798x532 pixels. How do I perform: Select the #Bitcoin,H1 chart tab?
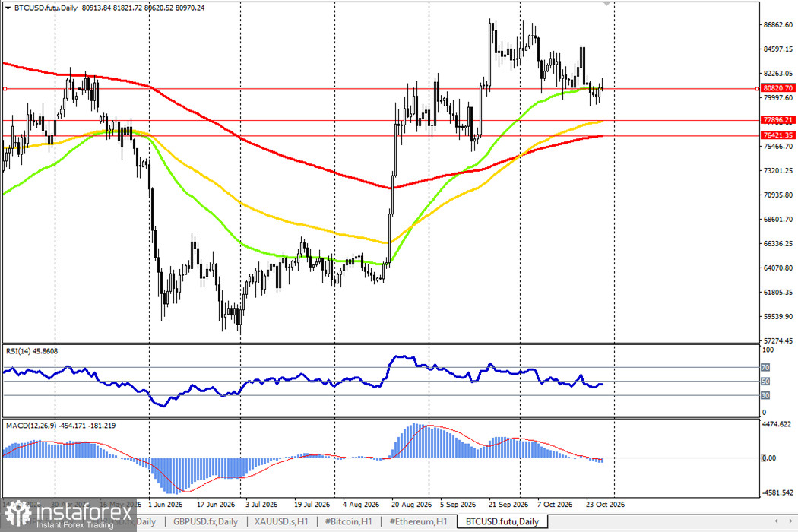point(348,521)
